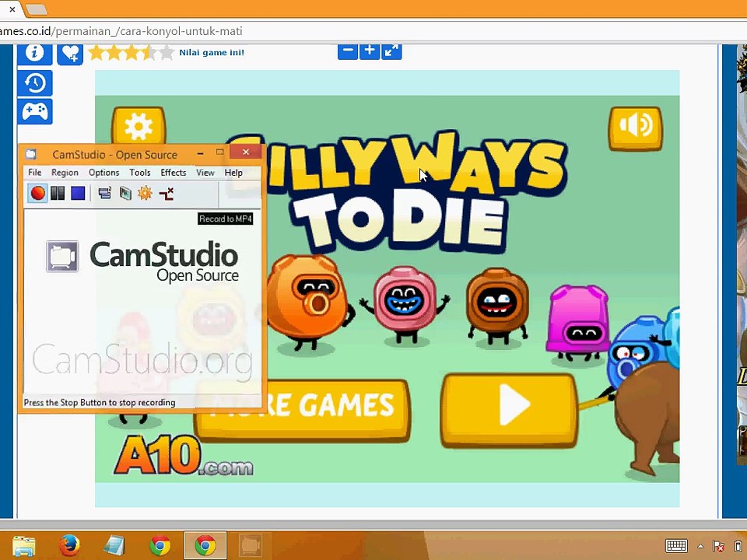This screenshot has height=560, width=747.
Task: Show hidden tray icons arrow
Action: (x=701, y=546)
